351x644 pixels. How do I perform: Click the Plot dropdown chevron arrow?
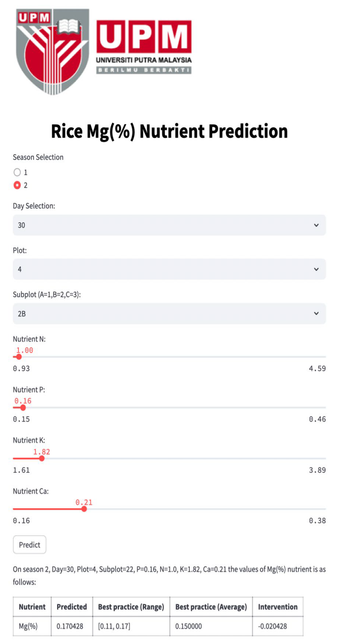pos(316,269)
